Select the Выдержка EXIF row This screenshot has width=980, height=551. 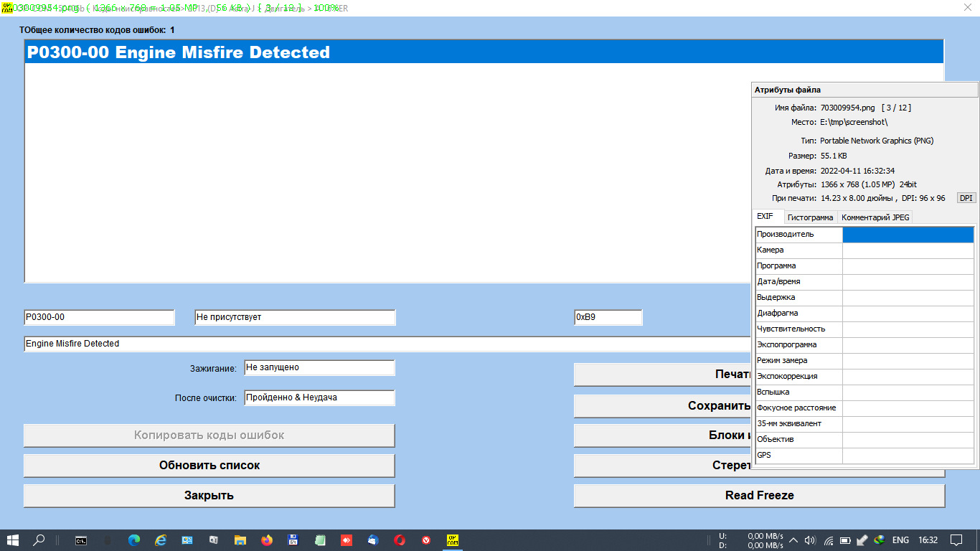pos(864,298)
